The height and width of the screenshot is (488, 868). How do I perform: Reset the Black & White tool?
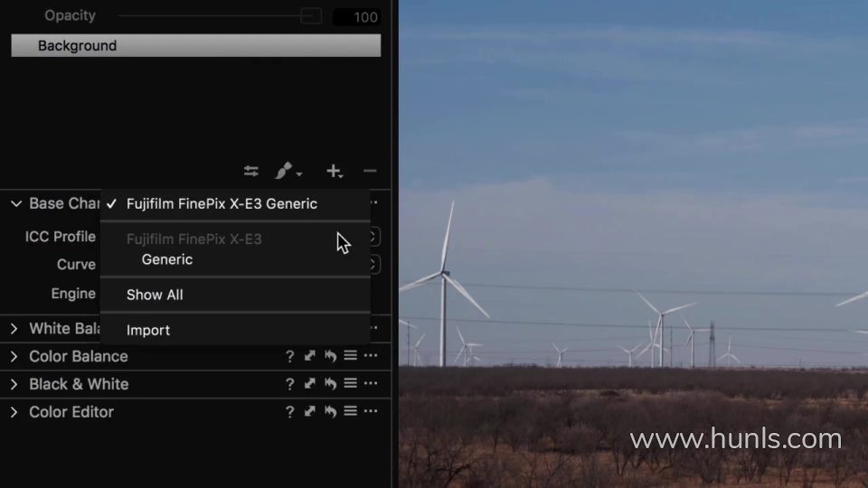(331, 383)
